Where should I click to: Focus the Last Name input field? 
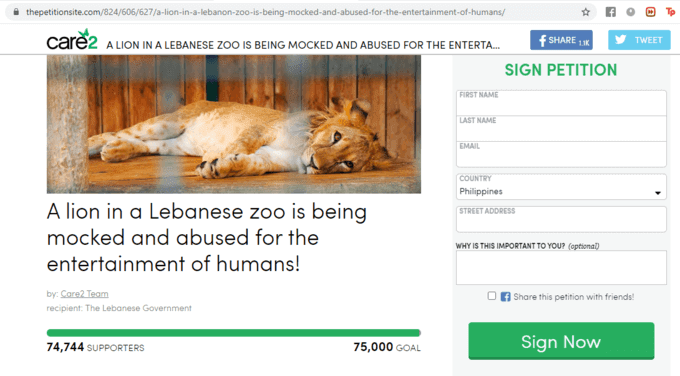561,128
